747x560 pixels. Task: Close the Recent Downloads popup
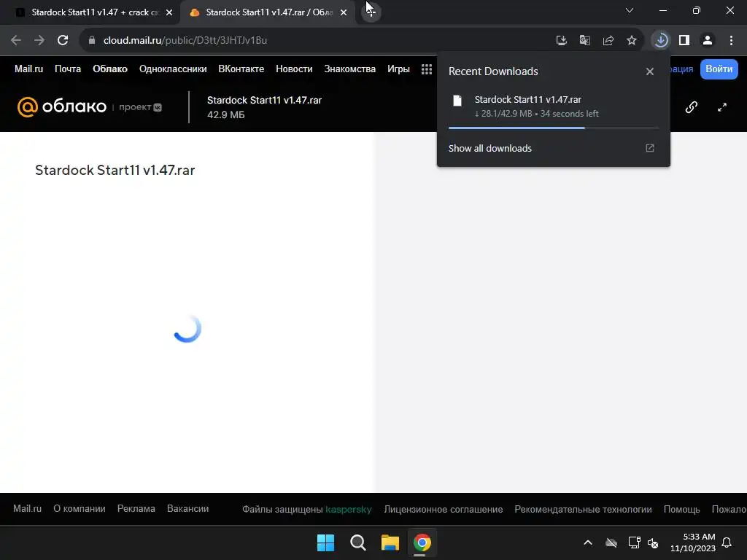(649, 71)
